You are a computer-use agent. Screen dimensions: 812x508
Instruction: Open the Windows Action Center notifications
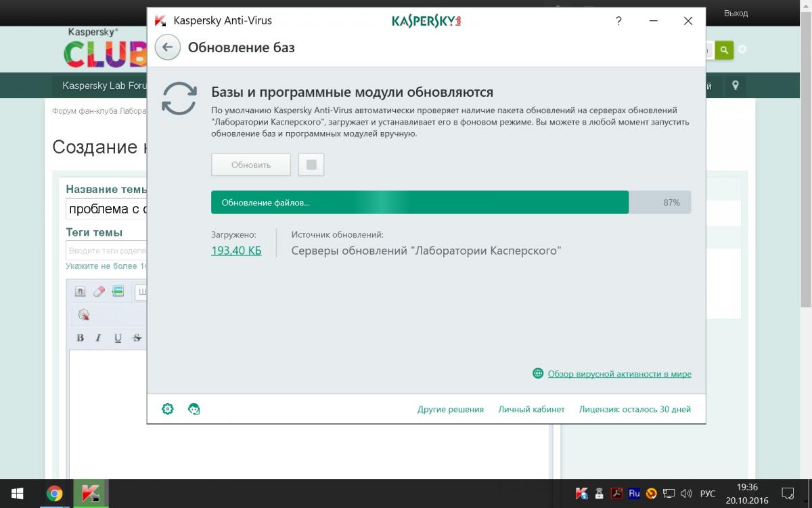[x=788, y=494]
